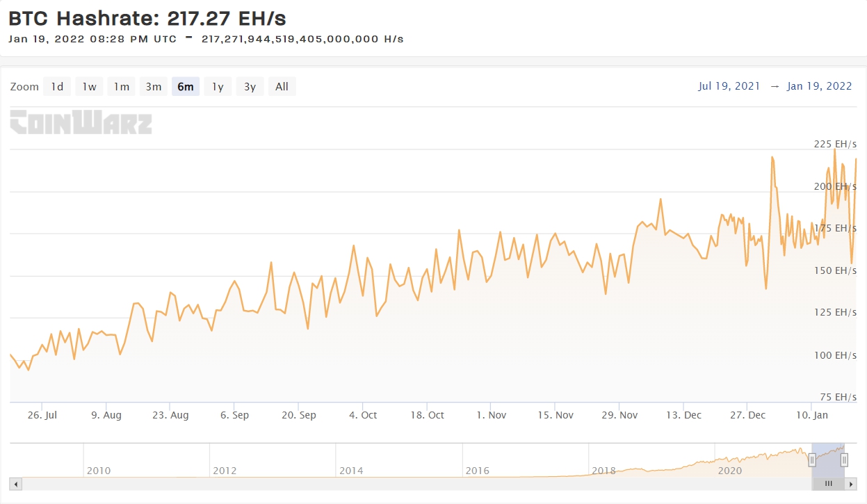
Task: Set chart zoom to 1d
Action: [x=57, y=86]
